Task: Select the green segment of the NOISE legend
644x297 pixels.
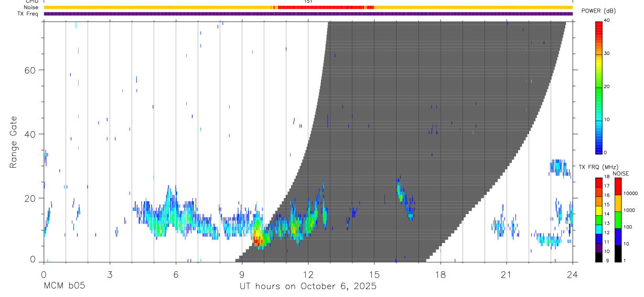Action: click(618, 219)
